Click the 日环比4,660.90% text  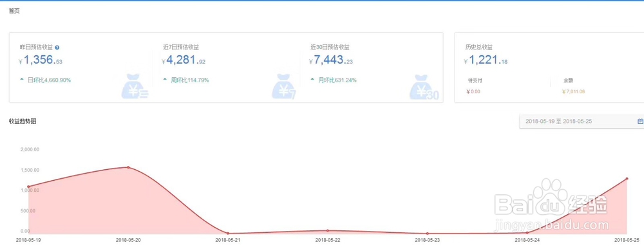point(49,80)
